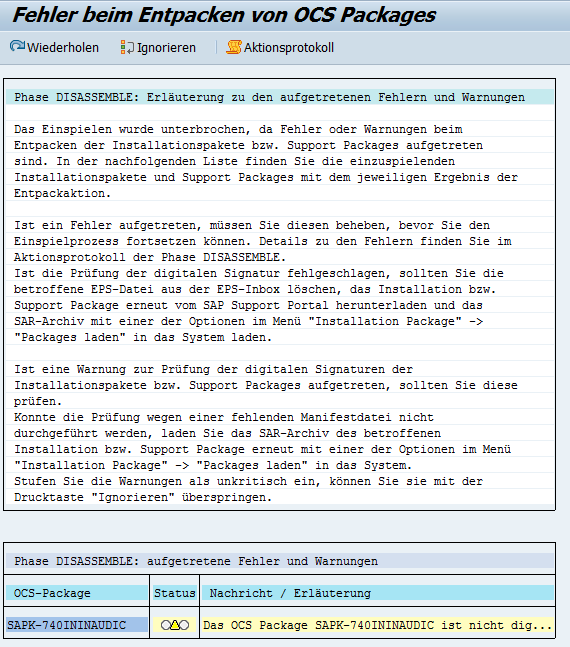Screen dimensions: 570x647
Task: Click the Wiederholen button label
Action: point(63,47)
